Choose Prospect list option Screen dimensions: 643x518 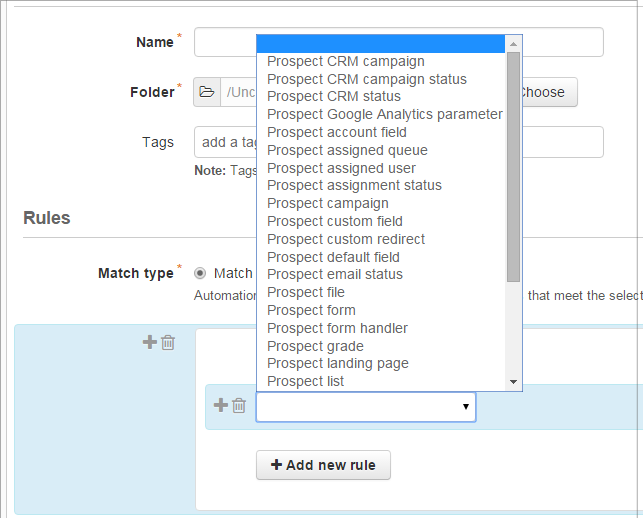coord(381,381)
